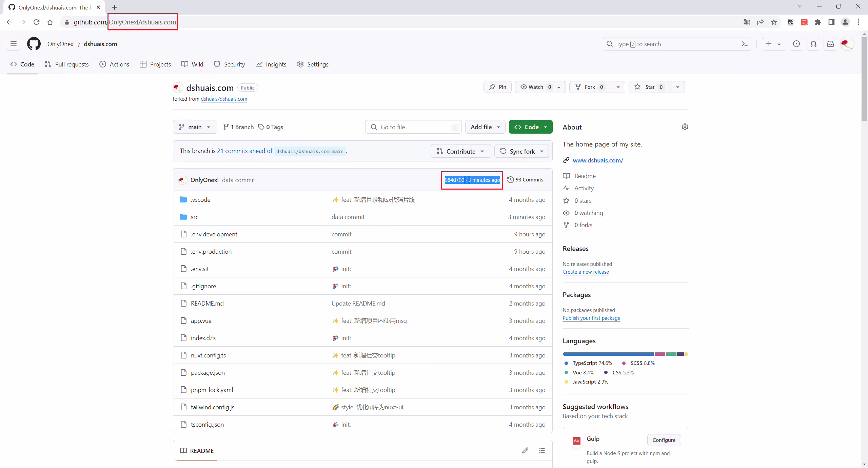Open the notifications inbox icon
Viewport: 868px width, 468px height.
pyautogui.click(x=830, y=44)
